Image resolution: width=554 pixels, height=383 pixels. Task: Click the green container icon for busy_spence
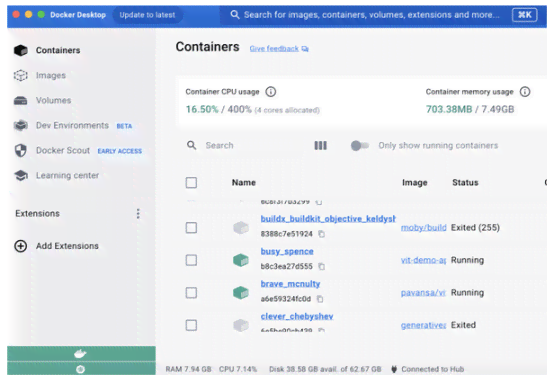pyautogui.click(x=241, y=260)
